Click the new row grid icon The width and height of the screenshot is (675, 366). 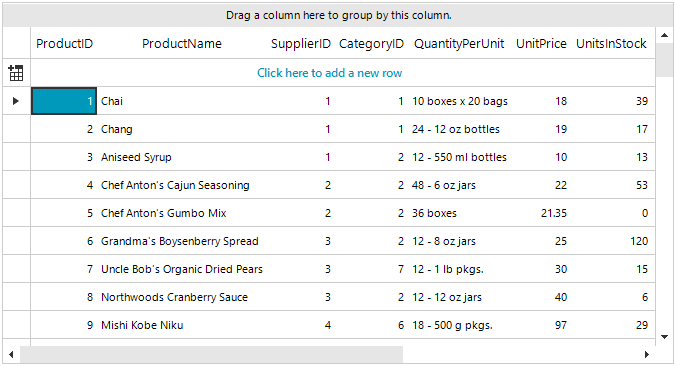click(16, 73)
